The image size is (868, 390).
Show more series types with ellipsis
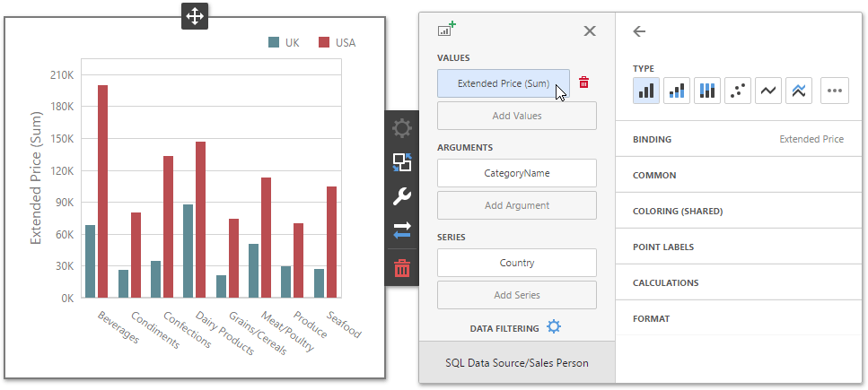coord(834,90)
